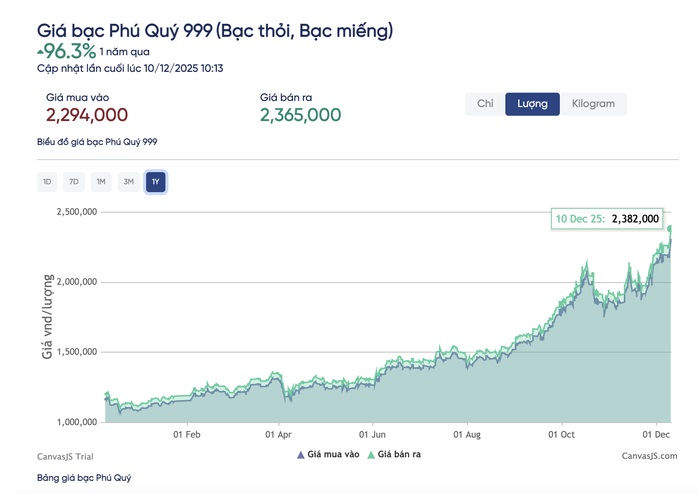
Task: Switch price unit to Chỉ
Action: point(485,103)
